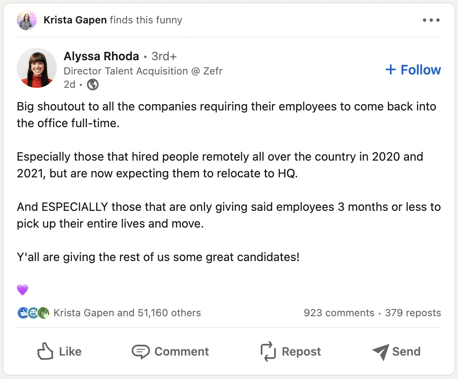Open the reactions icons cluster
The width and height of the screenshot is (458, 379).
point(33,313)
